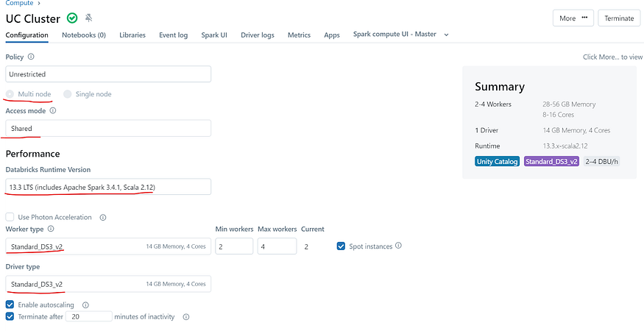Click the Min workers input field

(x=234, y=246)
